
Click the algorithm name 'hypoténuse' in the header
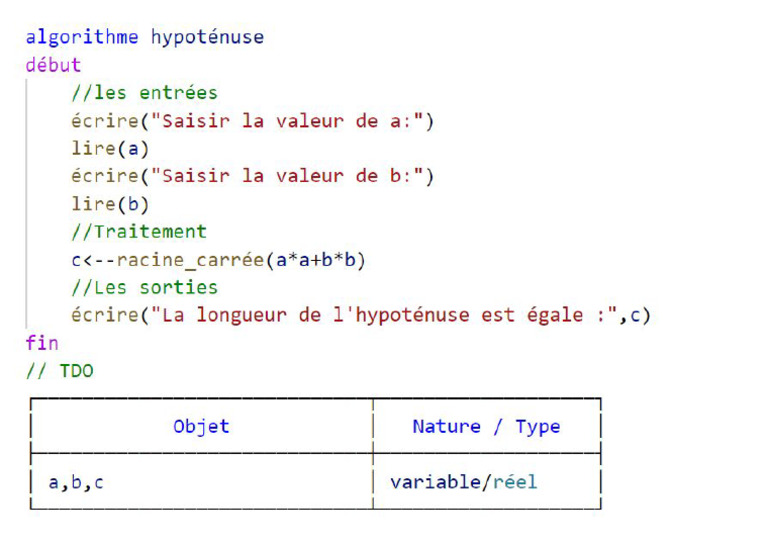(x=207, y=38)
